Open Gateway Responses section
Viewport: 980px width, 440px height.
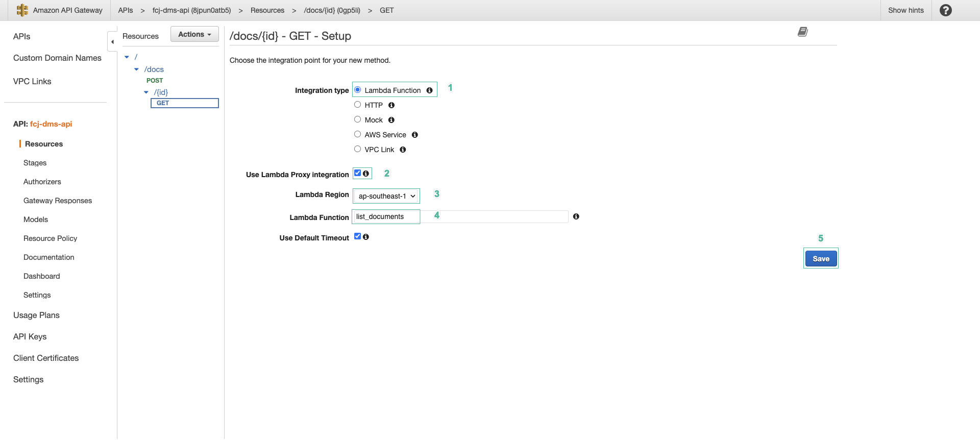click(x=58, y=201)
